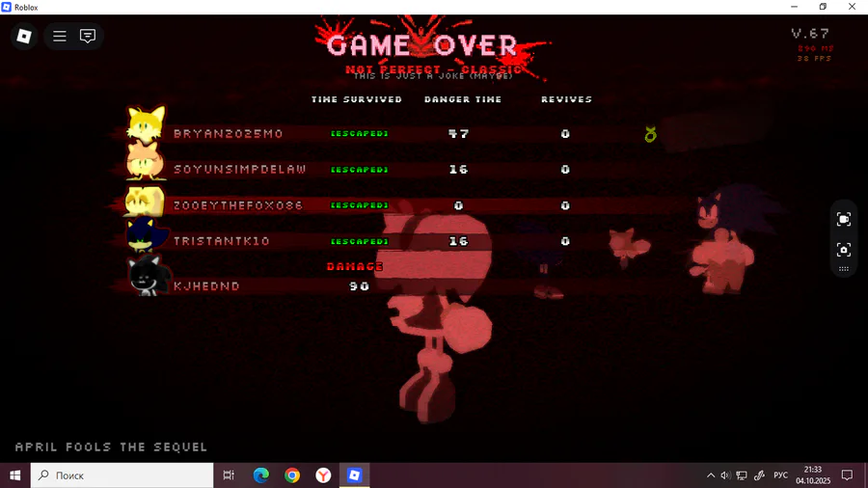The width and height of the screenshot is (868, 488).
Task: Expand hidden system tray icons
Action: point(710,475)
